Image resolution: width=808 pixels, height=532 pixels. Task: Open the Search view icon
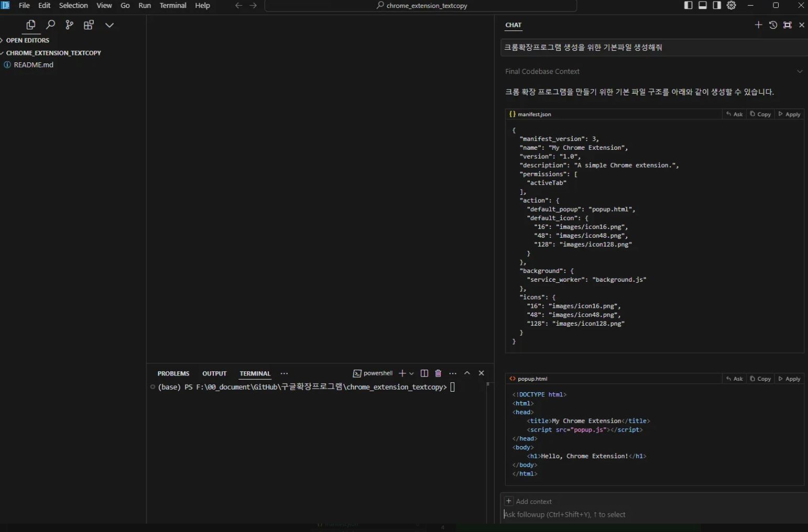(x=50, y=25)
